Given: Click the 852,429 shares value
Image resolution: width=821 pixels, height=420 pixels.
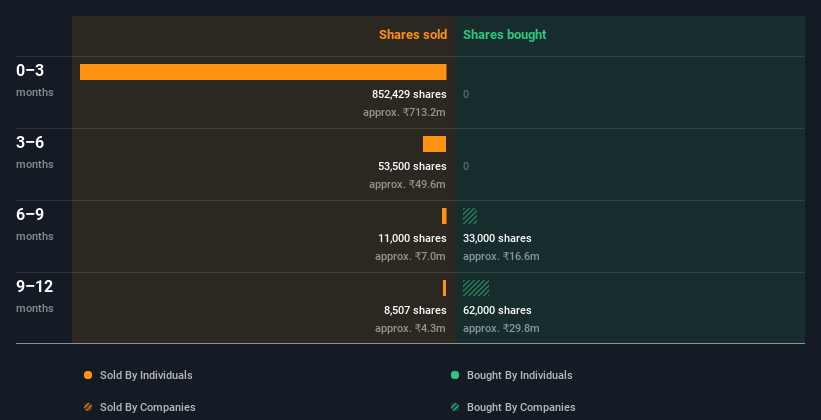Looking at the screenshot, I should 409,94.
